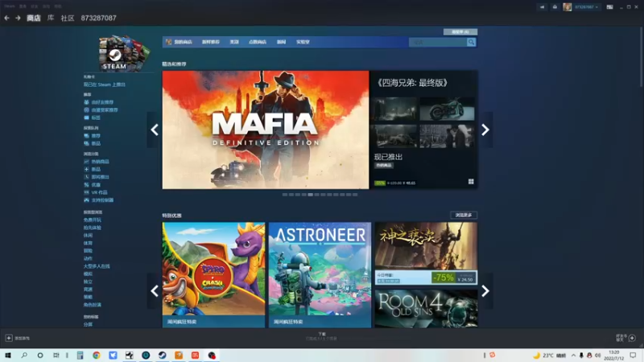The height and width of the screenshot is (362, 644).
Task: Open the notifications inbox icon
Action: click(555, 7)
